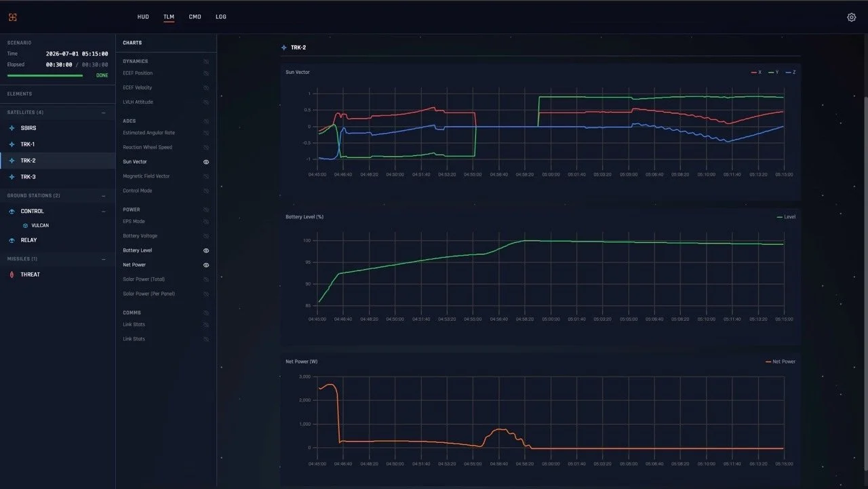Viewport: 868px width, 489px height.
Task: Open the settings gear in top bar
Action: pos(852,17)
